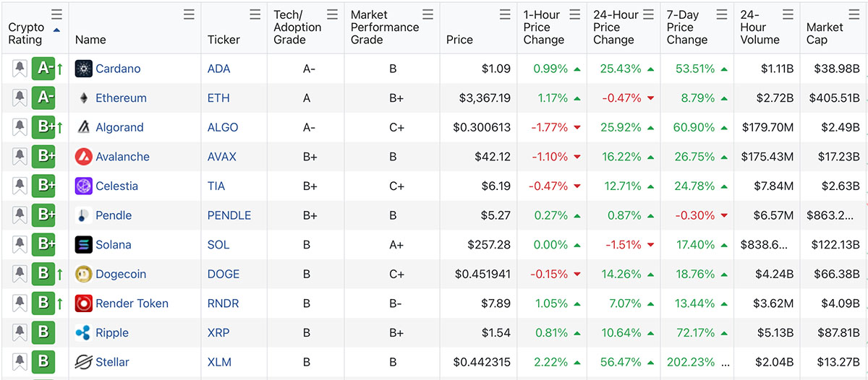868x380 pixels.
Task: Open the Celestia name link
Action: click(116, 186)
